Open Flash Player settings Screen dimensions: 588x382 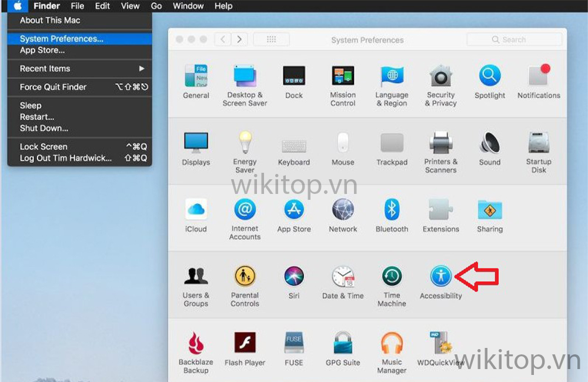(x=245, y=349)
